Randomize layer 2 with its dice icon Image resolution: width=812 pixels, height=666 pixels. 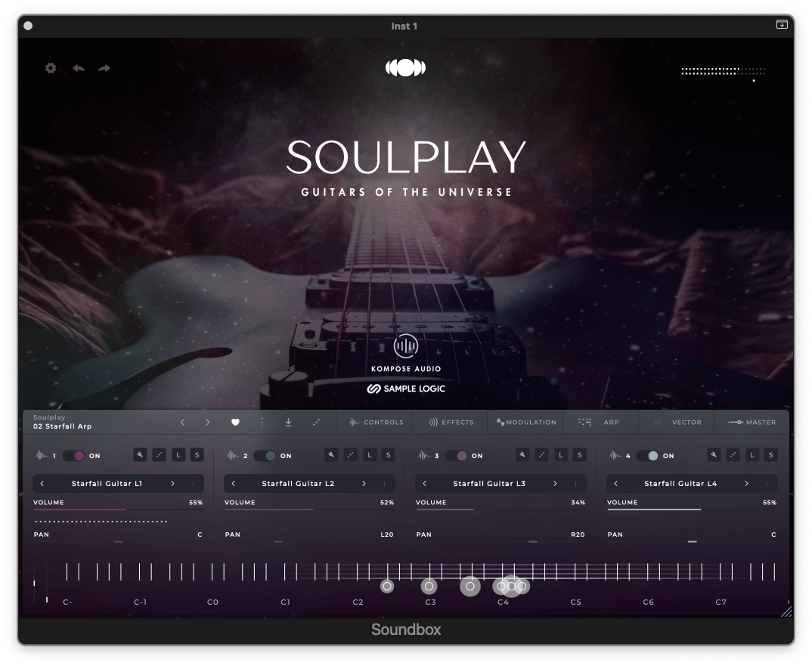coord(351,455)
